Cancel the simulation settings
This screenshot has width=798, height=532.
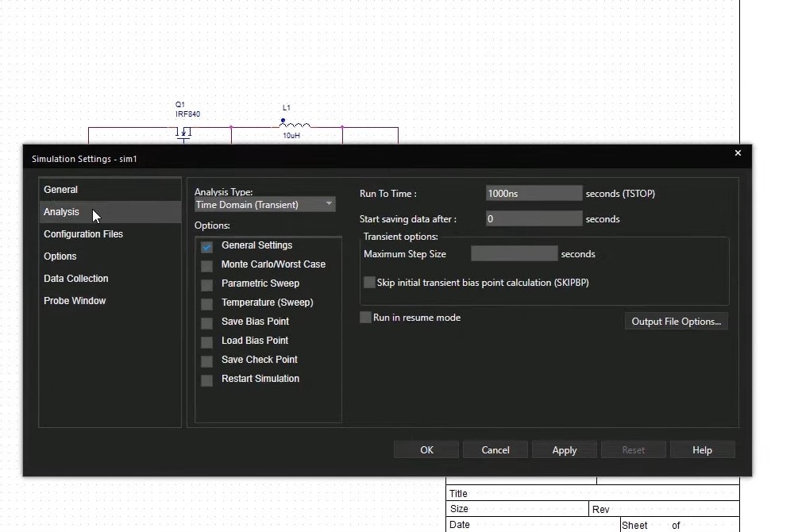coord(495,450)
